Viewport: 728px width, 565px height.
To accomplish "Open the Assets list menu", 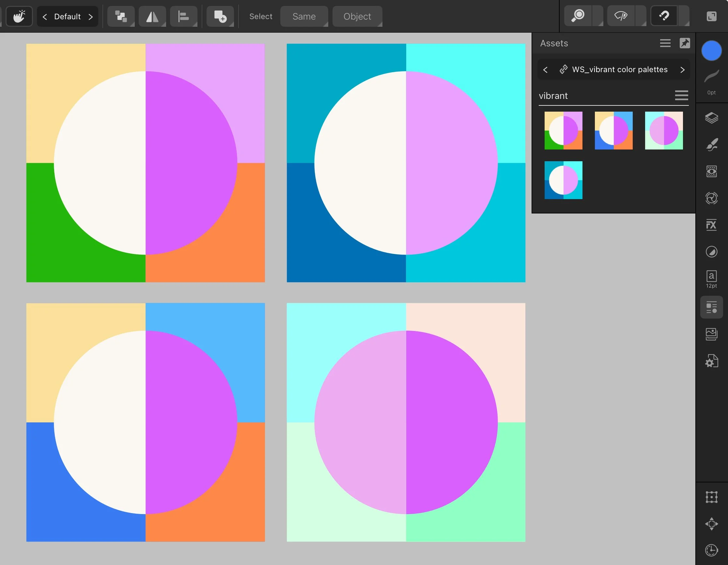I will point(665,43).
